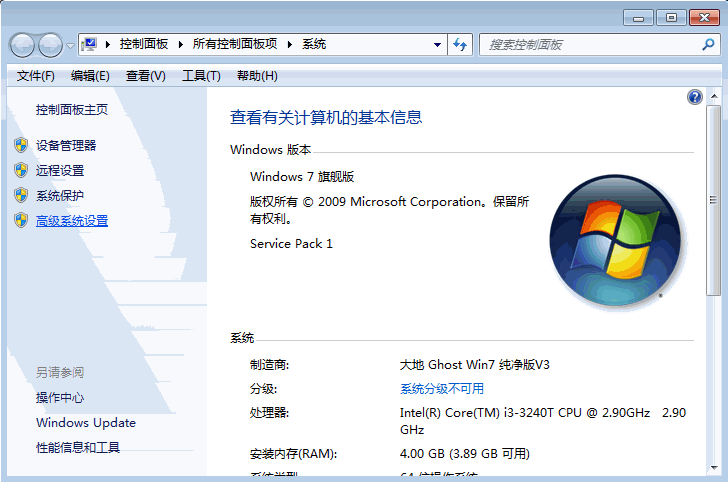The height and width of the screenshot is (482, 728).
Task: Click the Back navigation arrow button
Action: [x=22, y=45]
